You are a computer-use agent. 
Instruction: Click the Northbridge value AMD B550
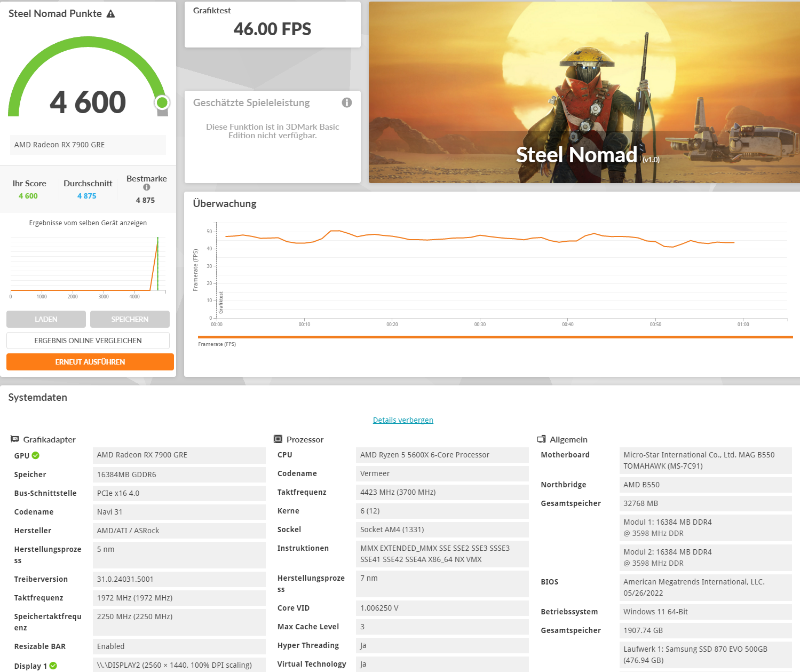click(706, 485)
